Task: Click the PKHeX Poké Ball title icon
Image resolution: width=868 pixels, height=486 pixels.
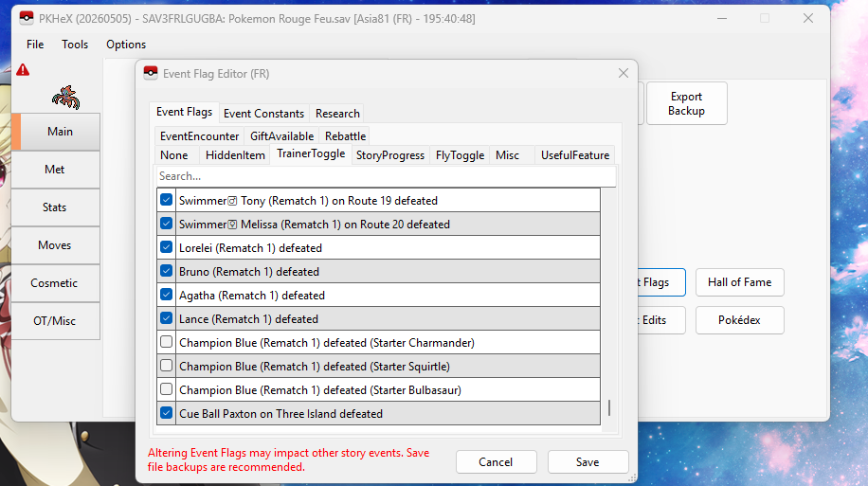Action: 26,18
